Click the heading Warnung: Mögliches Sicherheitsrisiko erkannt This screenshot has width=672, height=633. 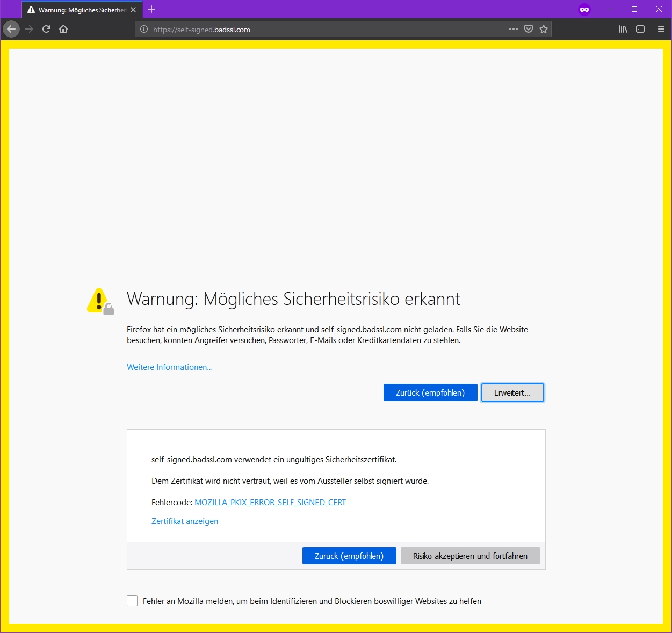[293, 299]
